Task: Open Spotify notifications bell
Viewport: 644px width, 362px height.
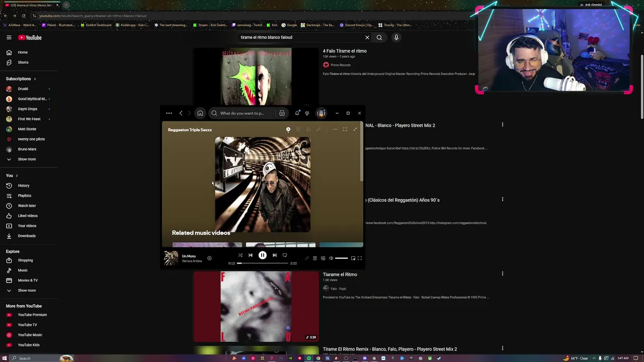Action: coord(297,113)
